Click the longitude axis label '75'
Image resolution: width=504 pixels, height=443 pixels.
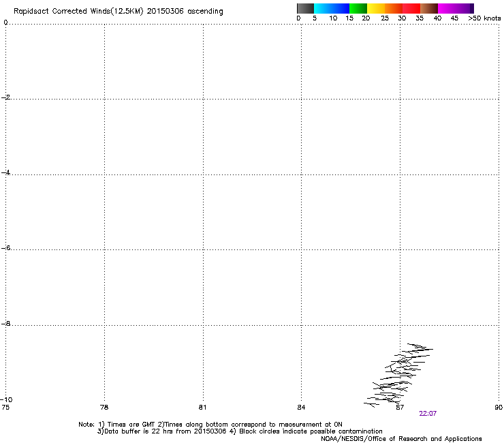(x=5, y=408)
